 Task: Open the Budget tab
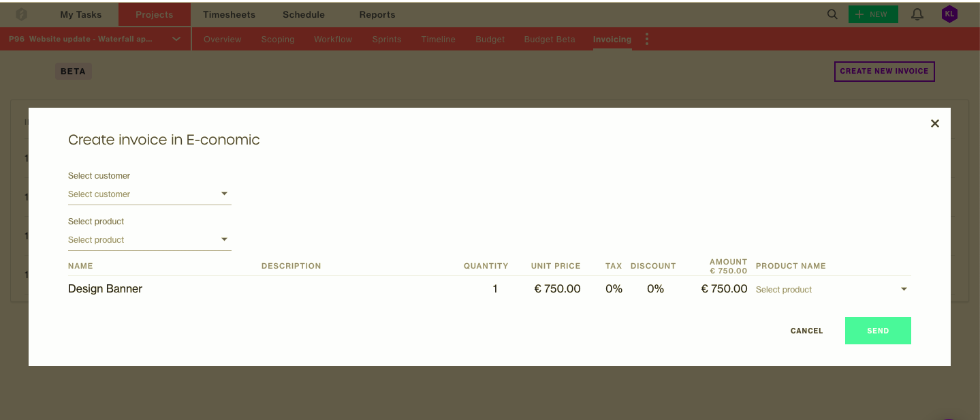pos(490,39)
